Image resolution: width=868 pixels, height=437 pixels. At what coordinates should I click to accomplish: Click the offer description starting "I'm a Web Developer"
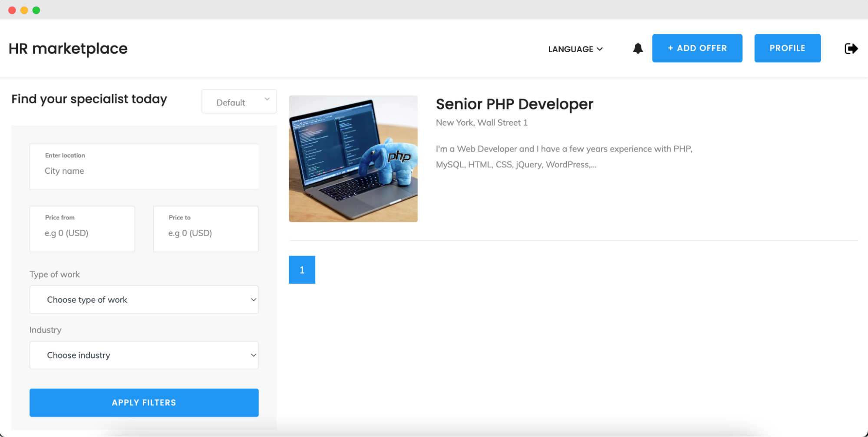click(x=564, y=157)
